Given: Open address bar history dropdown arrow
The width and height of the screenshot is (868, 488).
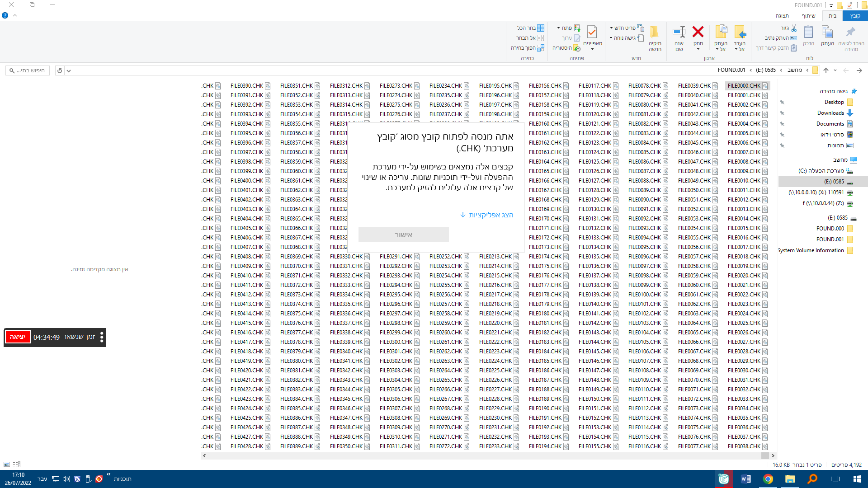Looking at the screenshot, I should (69, 71).
